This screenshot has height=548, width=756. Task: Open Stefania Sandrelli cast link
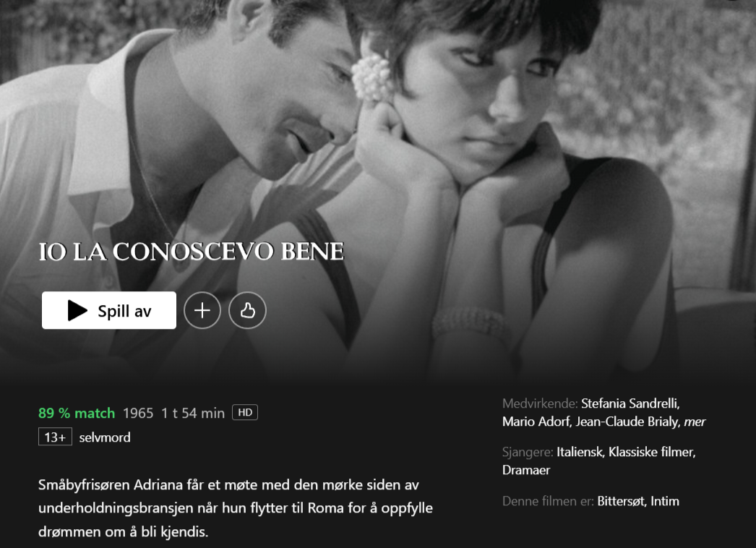[x=630, y=403]
